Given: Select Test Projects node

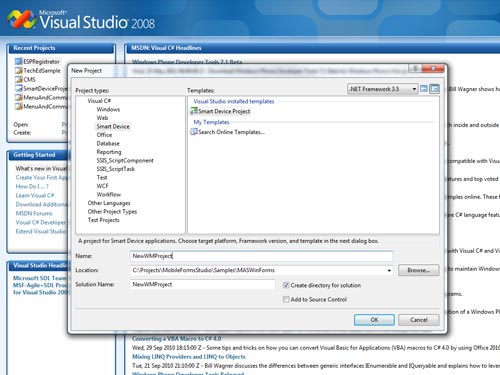Looking at the screenshot, I should pyautogui.click(x=103, y=220).
